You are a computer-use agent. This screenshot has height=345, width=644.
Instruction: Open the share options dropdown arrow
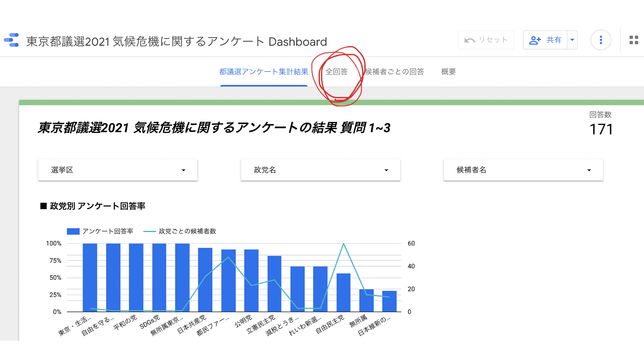coord(572,40)
